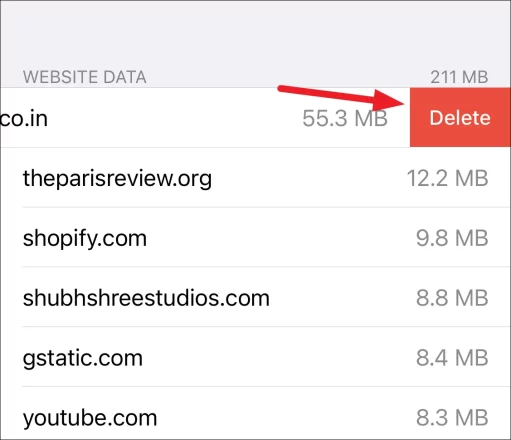Viewport: 511px width, 440px height.
Task: Click the WEBSITE DATA section header
Action: coord(84,77)
